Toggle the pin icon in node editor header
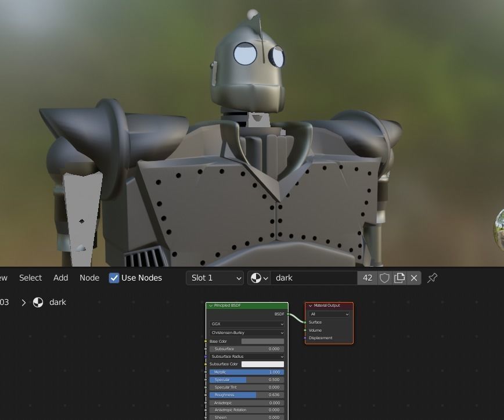The height and width of the screenshot is (420, 504). click(432, 278)
